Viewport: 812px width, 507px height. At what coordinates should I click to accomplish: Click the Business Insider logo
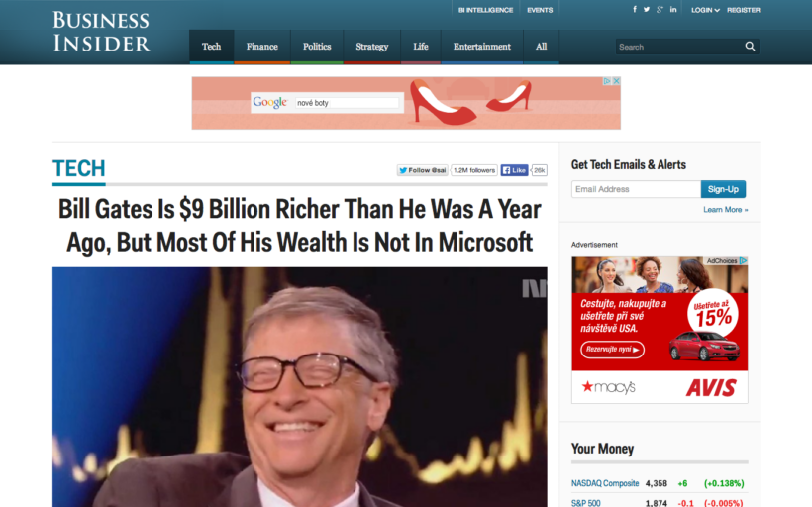101,32
